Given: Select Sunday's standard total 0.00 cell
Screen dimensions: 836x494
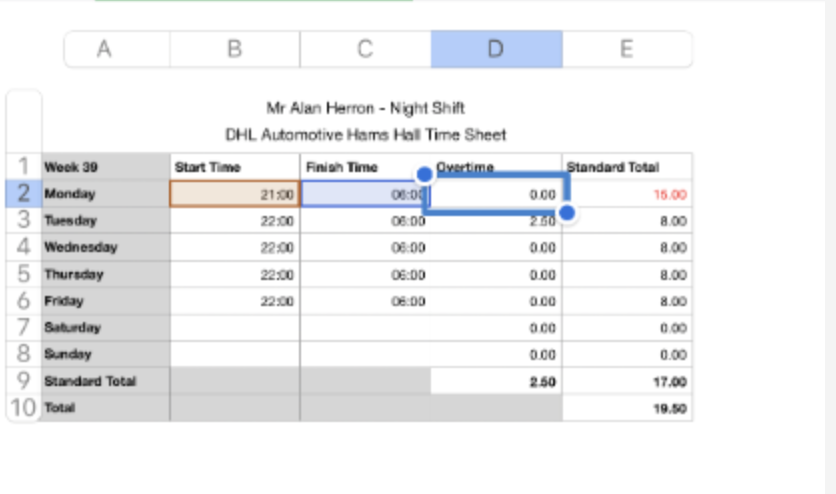Looking at the screenshot, I should coord(627,354).
